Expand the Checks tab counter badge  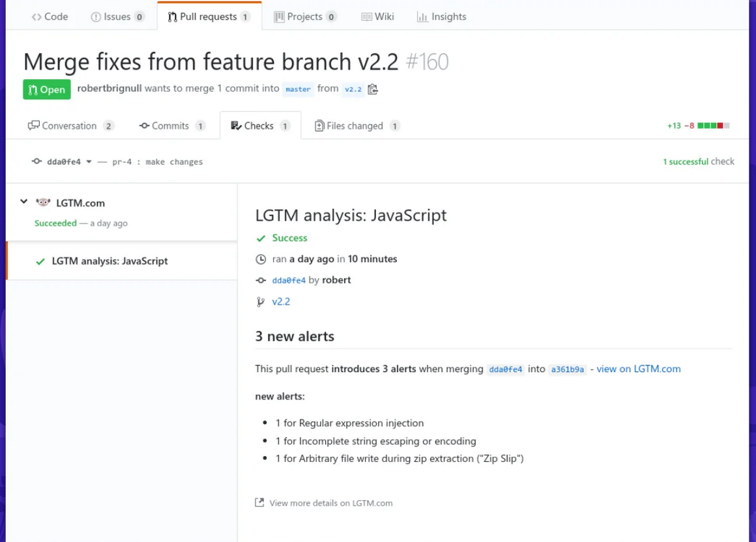pos(283,124)
